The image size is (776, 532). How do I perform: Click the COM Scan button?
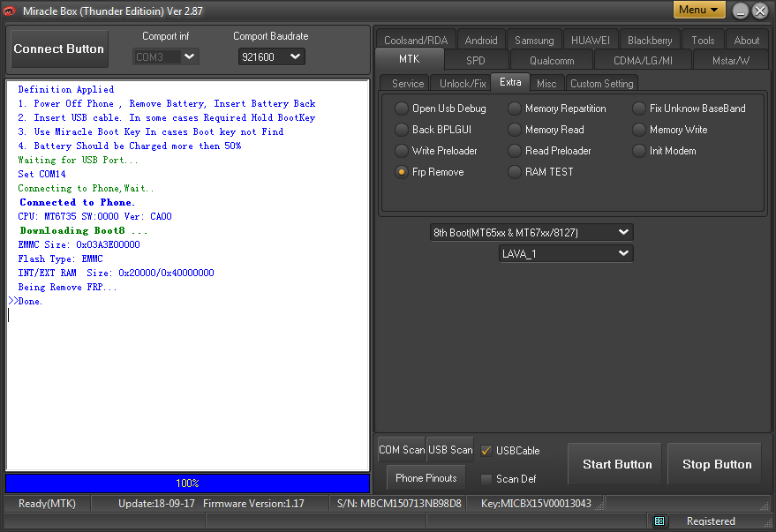click(402, 450)
